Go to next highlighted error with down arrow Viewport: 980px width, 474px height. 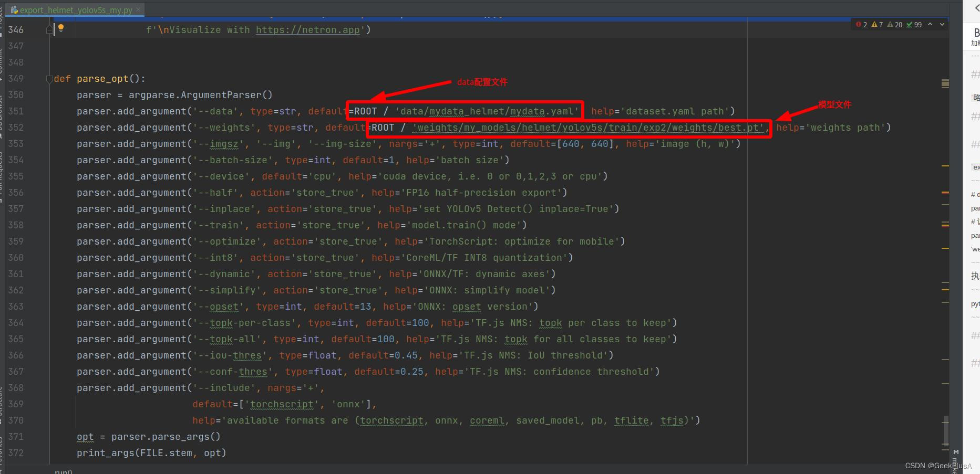(x=942, y=24)
